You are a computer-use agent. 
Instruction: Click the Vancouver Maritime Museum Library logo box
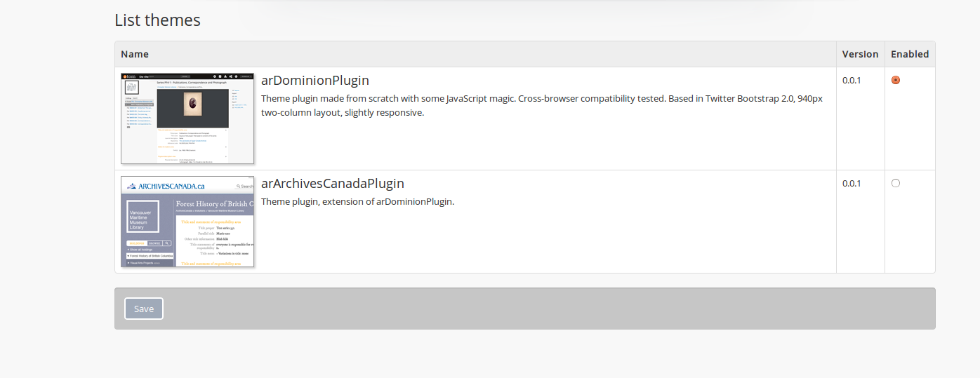tap(143, 217)
